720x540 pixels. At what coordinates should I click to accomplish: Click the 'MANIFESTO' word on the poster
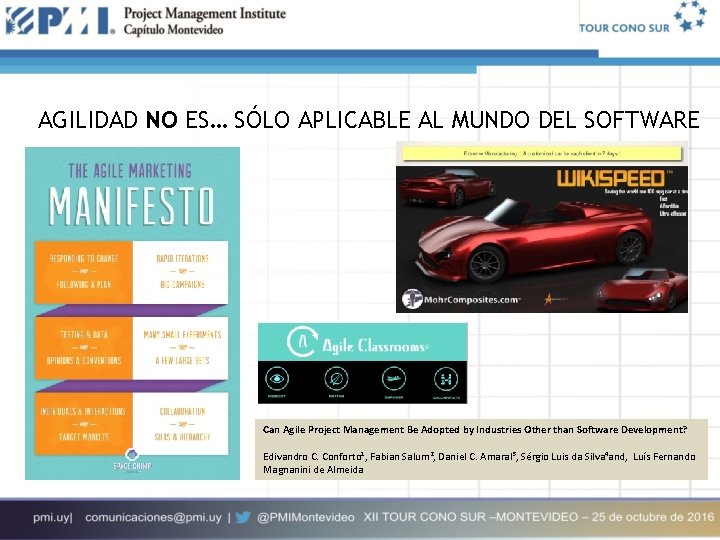(132, 207)
